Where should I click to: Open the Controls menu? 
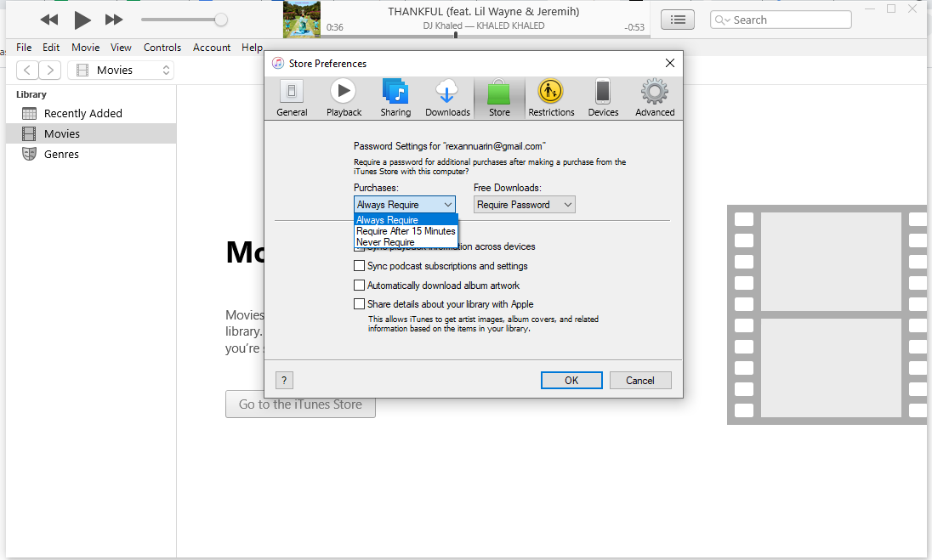(x=162, y=48)
